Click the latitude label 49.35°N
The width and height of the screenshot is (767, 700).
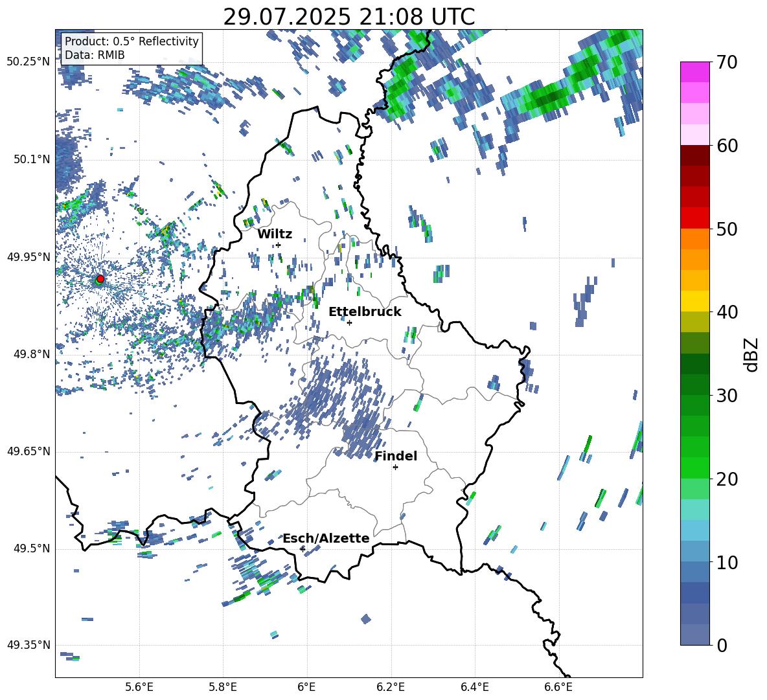[x=29, y=645]
